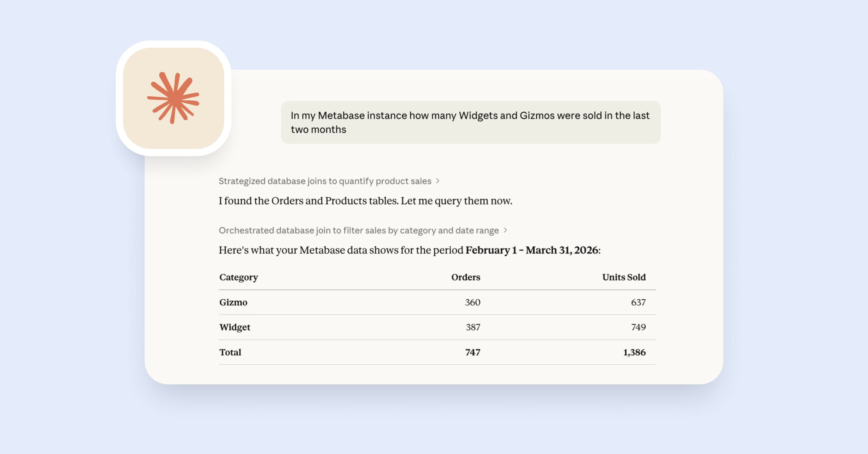
Task: Click the Gizmo orders value 360
Action: [472, 302]
